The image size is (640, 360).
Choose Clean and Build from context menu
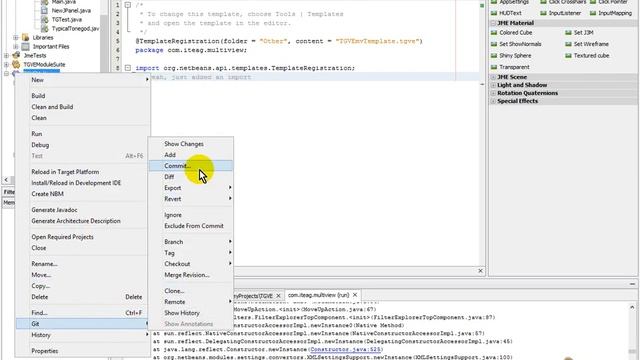[83, 107]
